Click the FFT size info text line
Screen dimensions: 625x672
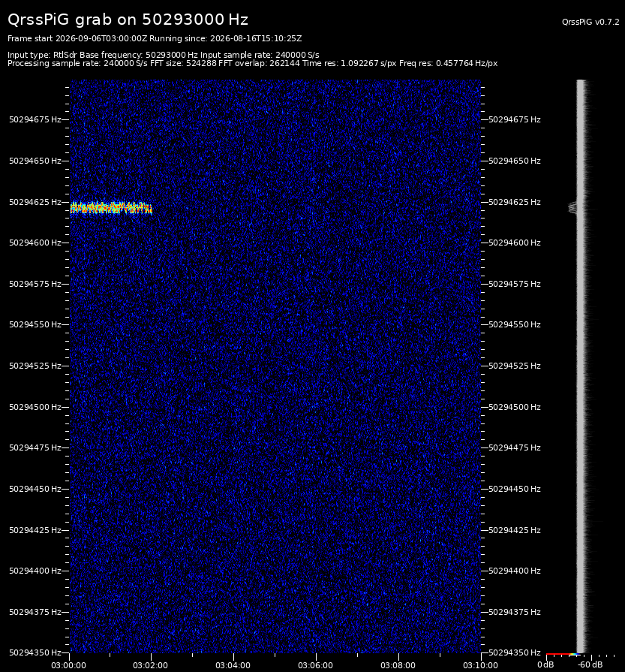coord(252,63)
